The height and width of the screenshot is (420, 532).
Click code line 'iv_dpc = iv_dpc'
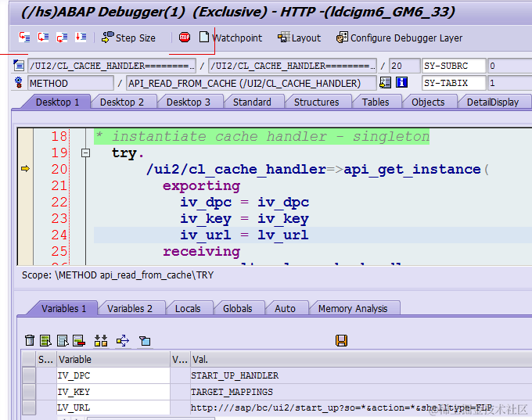click(x=245, y=203)
